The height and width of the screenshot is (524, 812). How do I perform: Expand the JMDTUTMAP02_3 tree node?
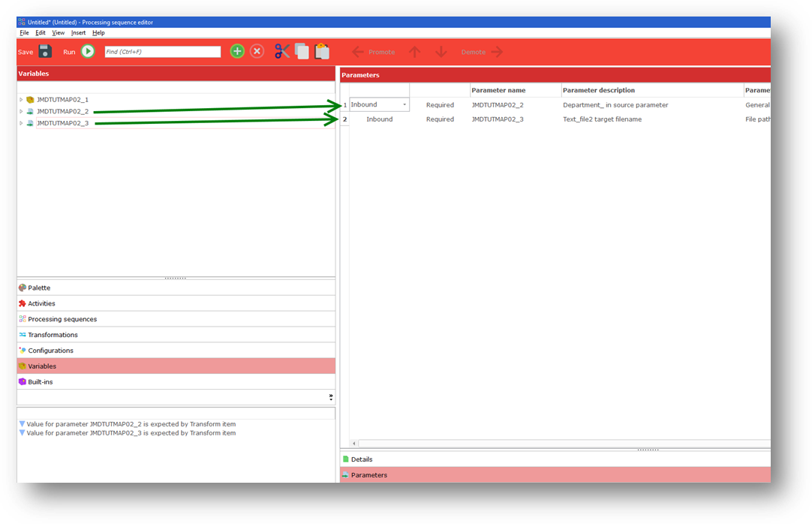click(x=21, y=123)
